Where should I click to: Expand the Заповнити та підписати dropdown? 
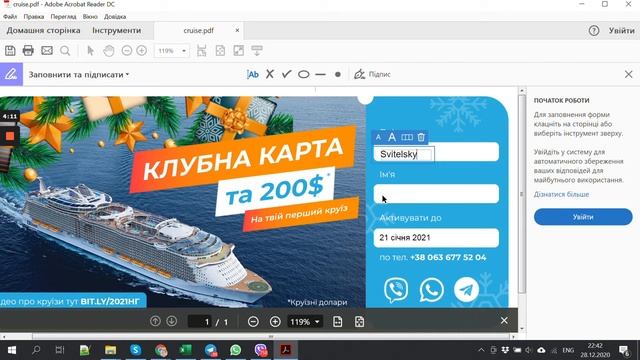click(79, 75)
